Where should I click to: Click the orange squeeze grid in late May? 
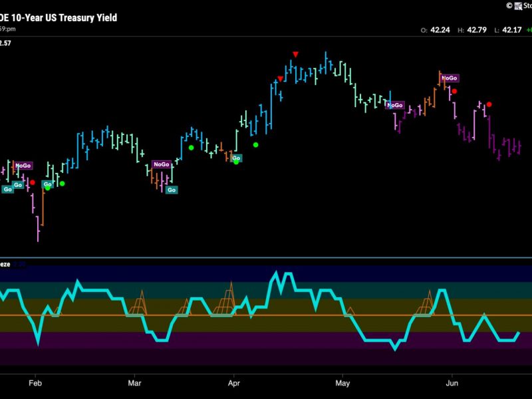426,303
